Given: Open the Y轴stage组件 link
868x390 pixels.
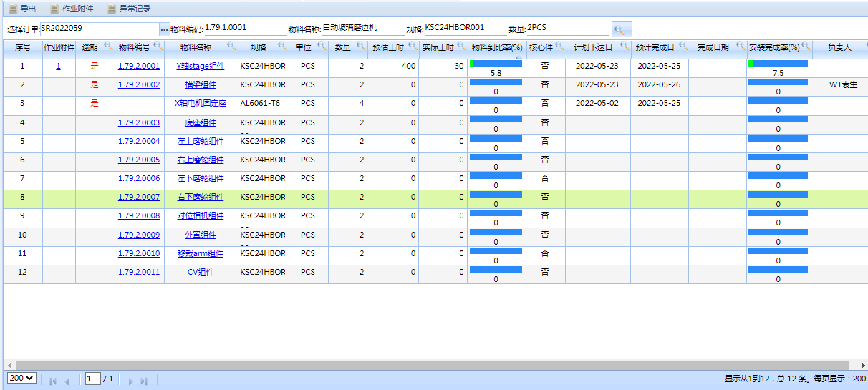Looking at the screenshot, I should point(201,66).
